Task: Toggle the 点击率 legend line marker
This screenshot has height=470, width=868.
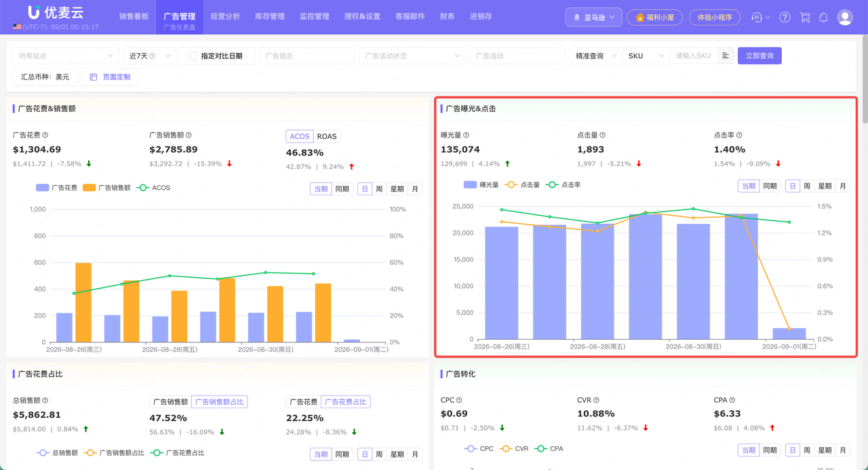Action: [552, 184]
